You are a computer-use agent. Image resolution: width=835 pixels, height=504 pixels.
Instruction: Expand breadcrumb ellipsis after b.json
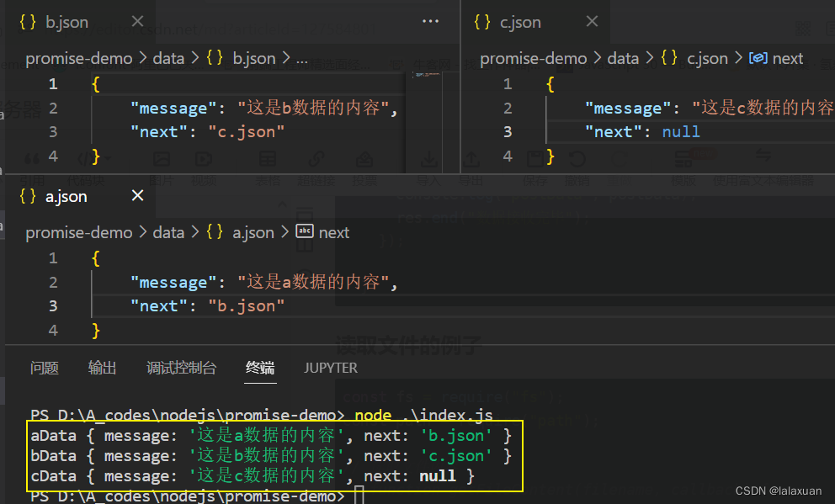coord(302,59)
